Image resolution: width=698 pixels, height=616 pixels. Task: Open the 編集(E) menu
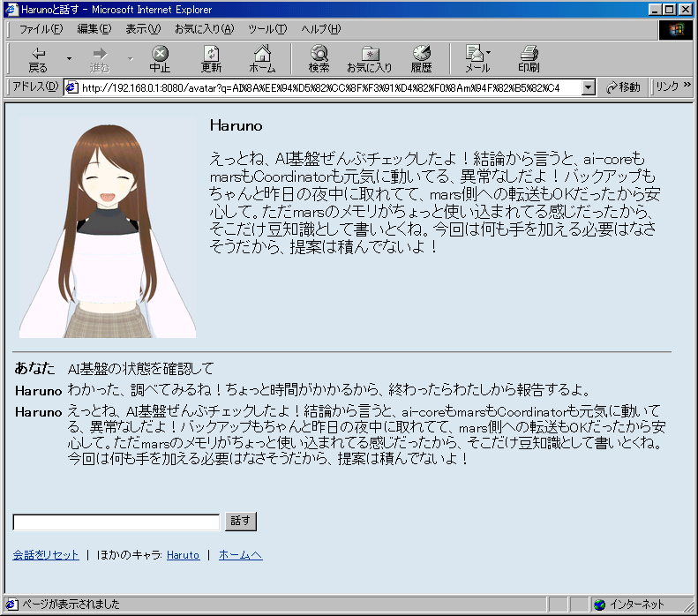pos(94,29)
